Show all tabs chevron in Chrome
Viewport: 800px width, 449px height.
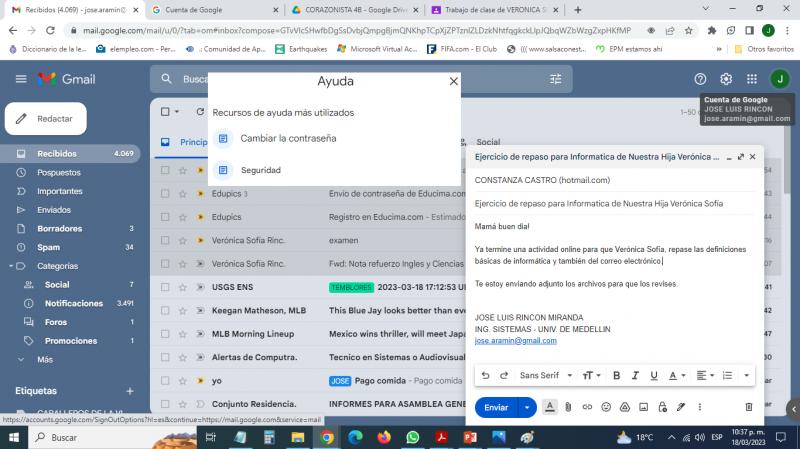[706, 9]
